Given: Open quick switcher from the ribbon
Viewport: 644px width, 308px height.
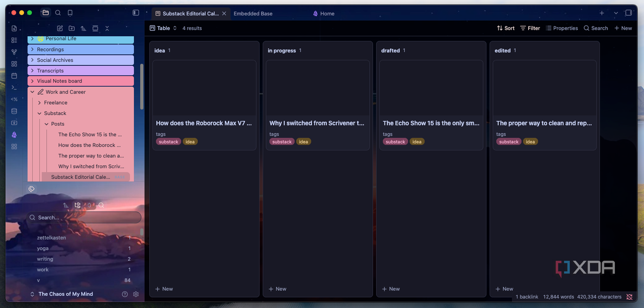Looking at the screenshot, I should click(x=14, y=28).
